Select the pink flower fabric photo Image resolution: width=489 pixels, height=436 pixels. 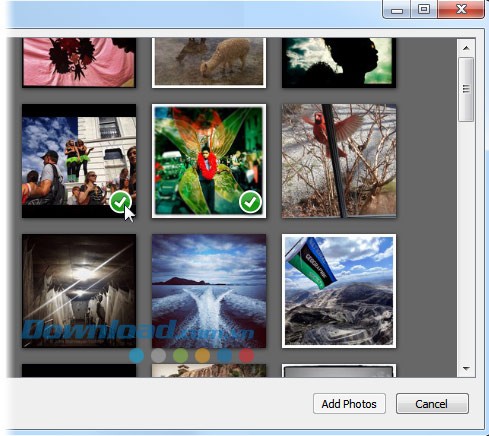(x=79, y=62)
